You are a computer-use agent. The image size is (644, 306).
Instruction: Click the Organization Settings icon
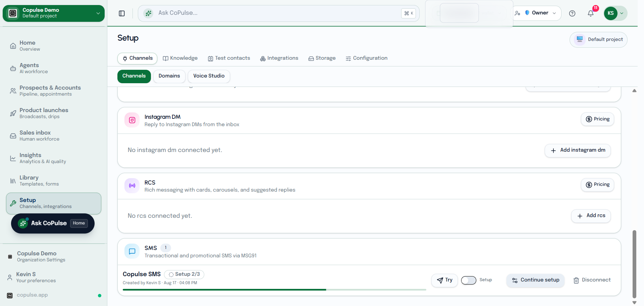pos(10,257)
